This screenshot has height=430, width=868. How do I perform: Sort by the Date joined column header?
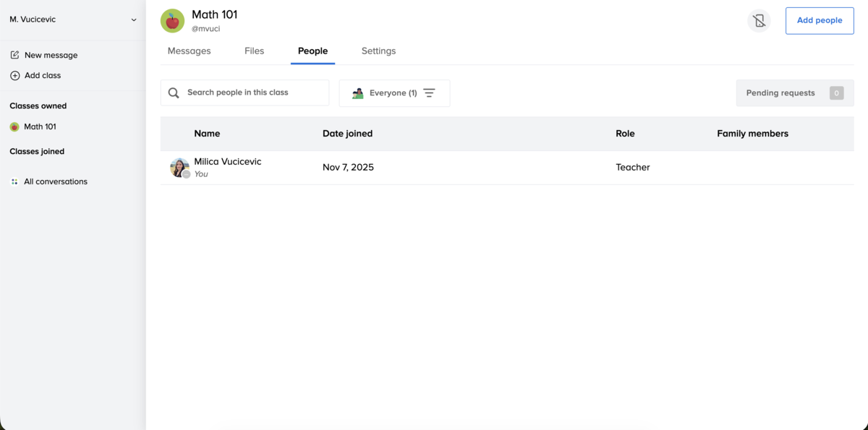[347, 134]
